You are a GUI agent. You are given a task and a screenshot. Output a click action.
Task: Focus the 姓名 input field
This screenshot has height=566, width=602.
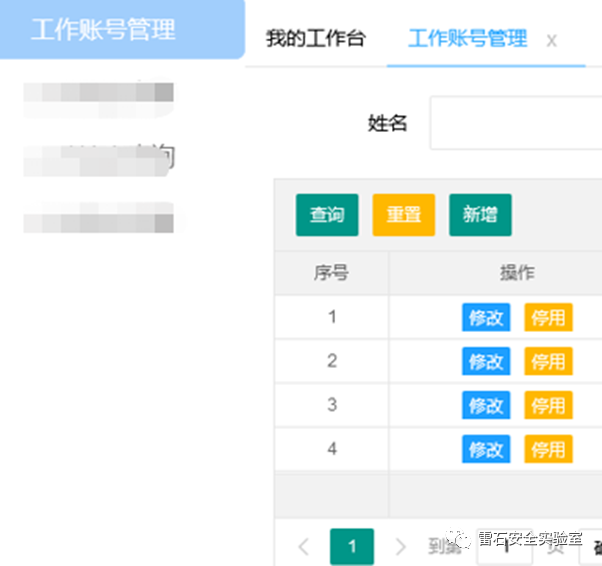[x=516, y=123]
